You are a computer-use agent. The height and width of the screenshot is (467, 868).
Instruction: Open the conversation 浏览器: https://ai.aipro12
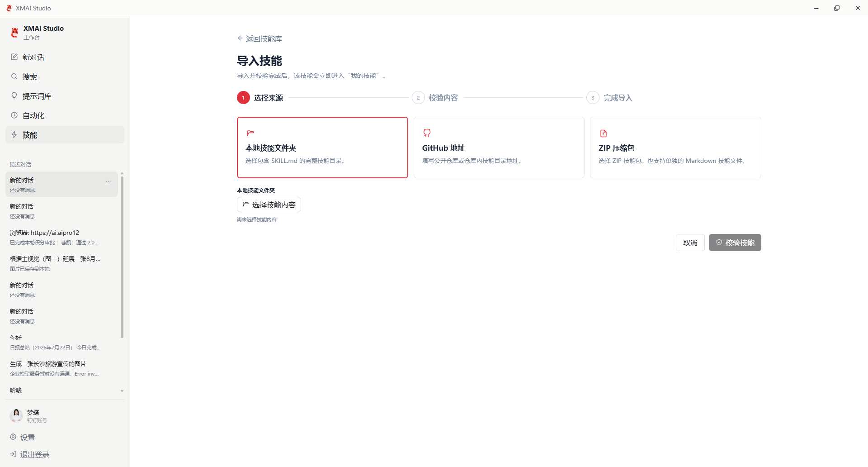pos(61,237)
